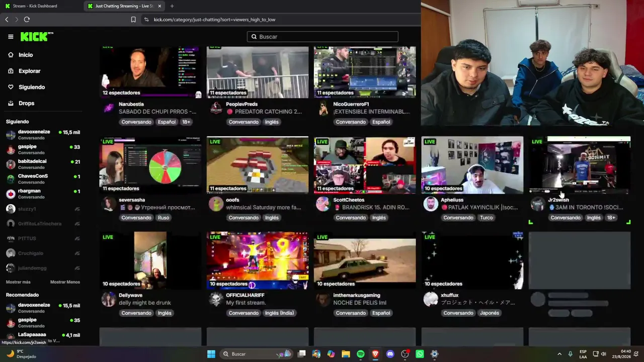Open site settings icon in address bar
644x362 pixels.
[x=146, y=20]
